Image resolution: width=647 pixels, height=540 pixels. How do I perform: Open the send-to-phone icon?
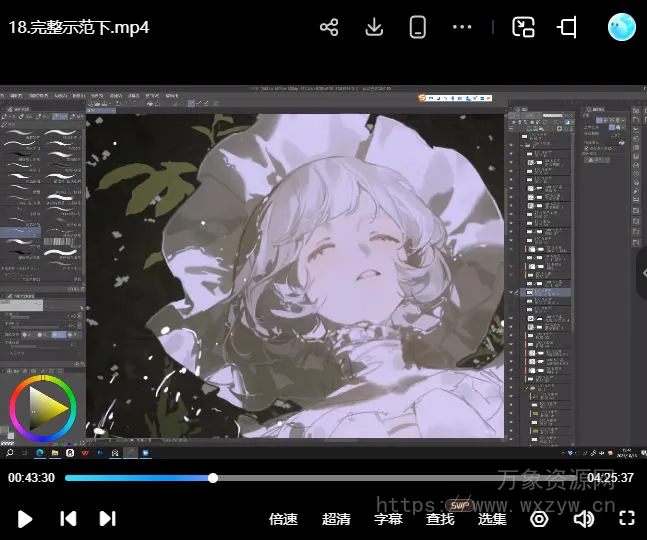click(x=418, y=28)
